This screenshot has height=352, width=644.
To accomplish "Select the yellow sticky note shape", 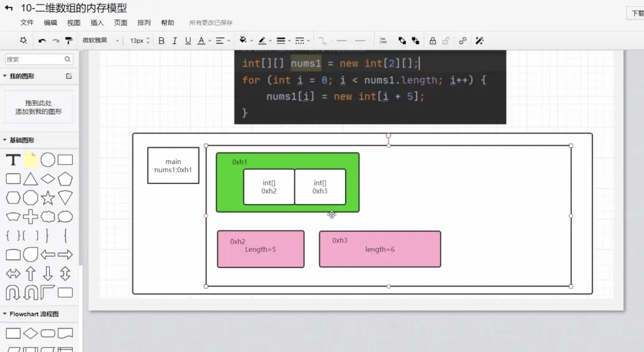I will point(30,160).
